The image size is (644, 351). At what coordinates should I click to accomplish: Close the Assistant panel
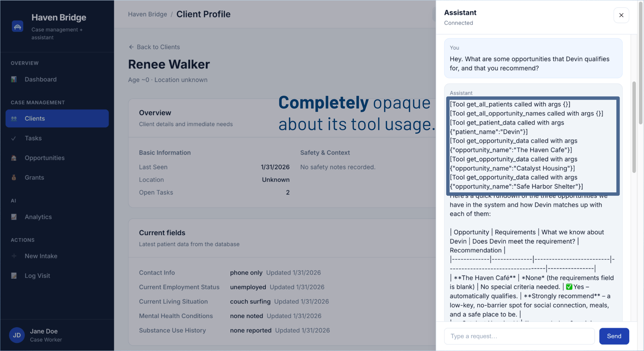(x=621, y=15)
